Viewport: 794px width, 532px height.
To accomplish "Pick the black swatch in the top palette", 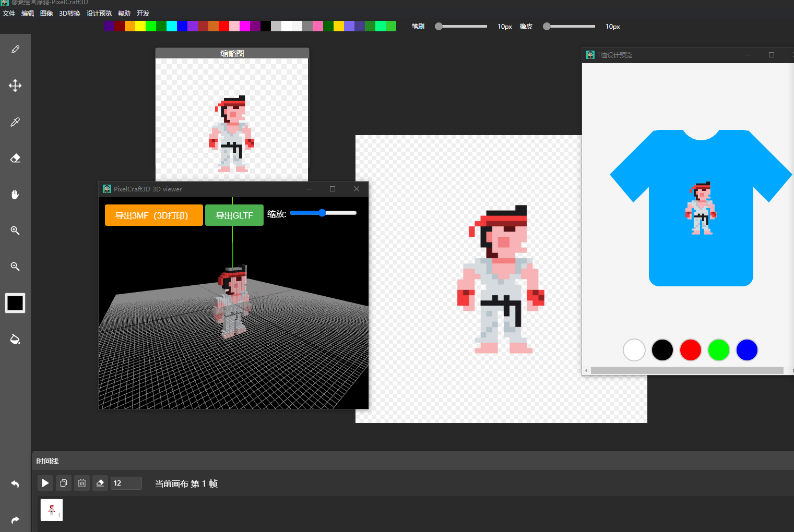I will (x=266, y=26).
